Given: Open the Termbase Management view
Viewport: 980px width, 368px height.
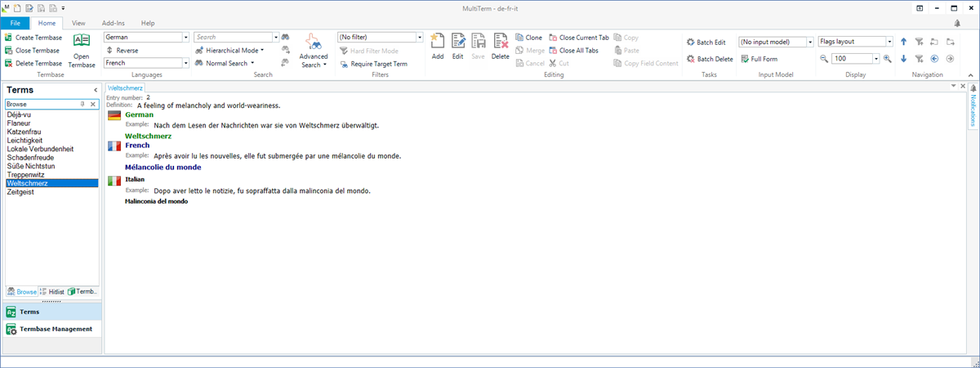Looking at the screenshot, I should [51, 329].
